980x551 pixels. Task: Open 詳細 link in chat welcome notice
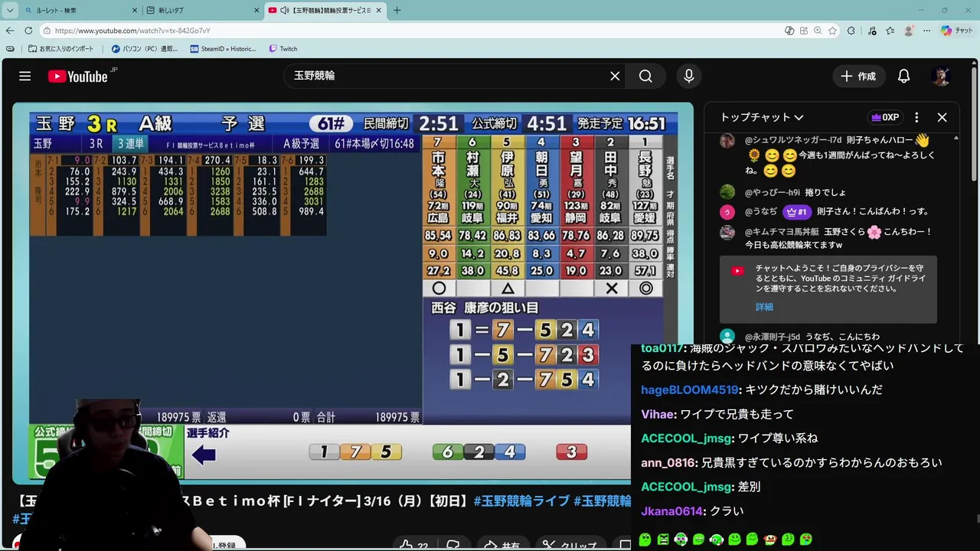coord(764,307)
